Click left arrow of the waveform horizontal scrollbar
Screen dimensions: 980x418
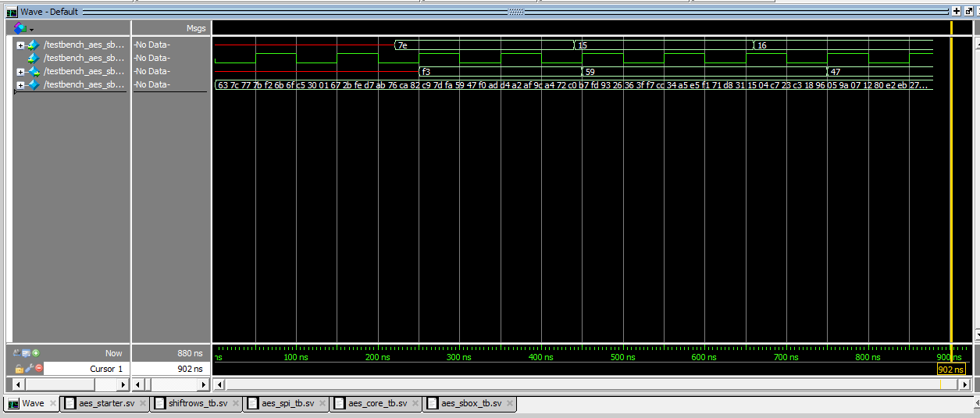[219, 384]
